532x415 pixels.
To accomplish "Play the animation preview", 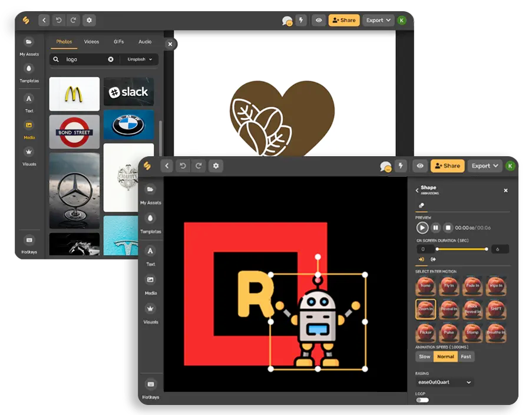I will click(422, 228).
